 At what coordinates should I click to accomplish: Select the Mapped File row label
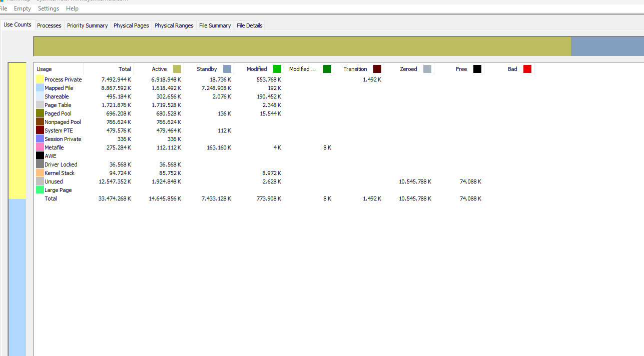point(59,88)
